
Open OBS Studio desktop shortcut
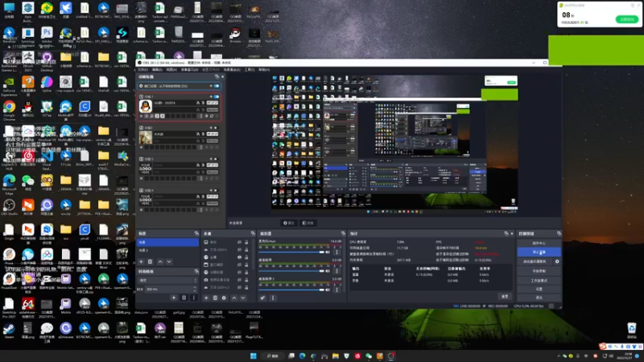point(9,207)
